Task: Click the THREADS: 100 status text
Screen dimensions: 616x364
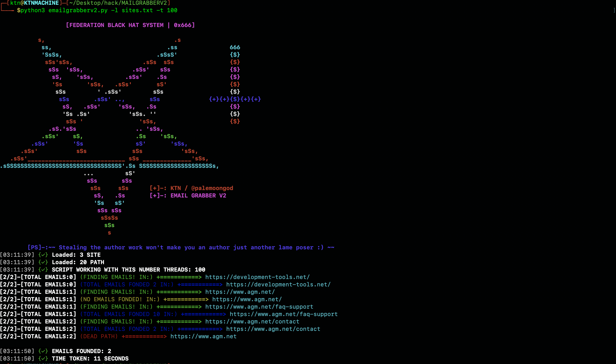Action: 184,270
